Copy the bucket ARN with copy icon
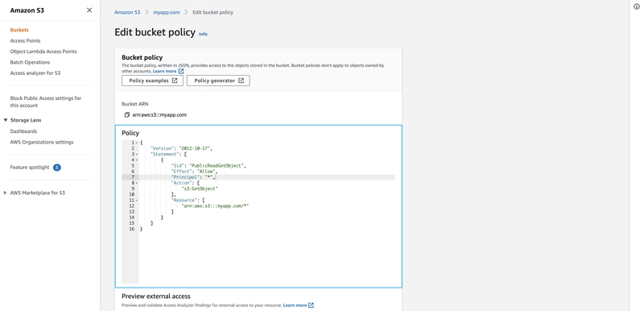This screenshot has width=644, height=311. tap(127, 115)
